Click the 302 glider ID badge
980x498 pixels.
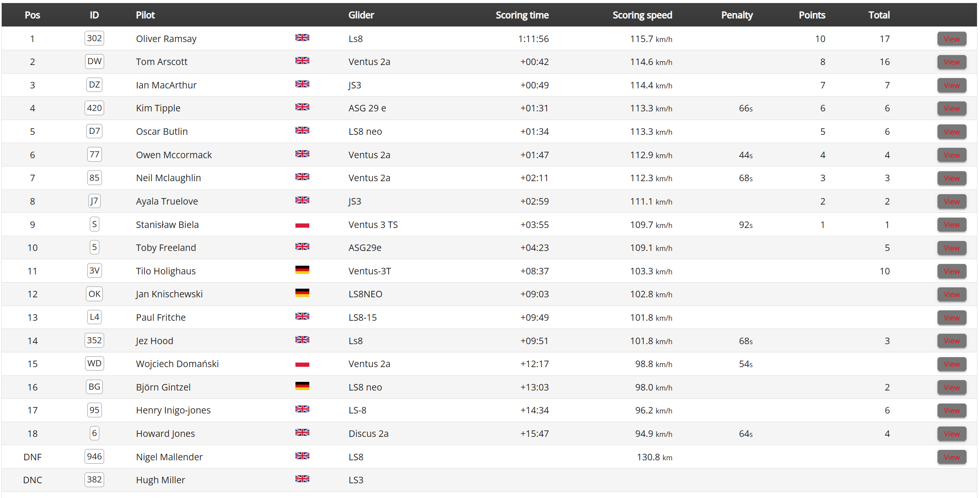(94, 38)
